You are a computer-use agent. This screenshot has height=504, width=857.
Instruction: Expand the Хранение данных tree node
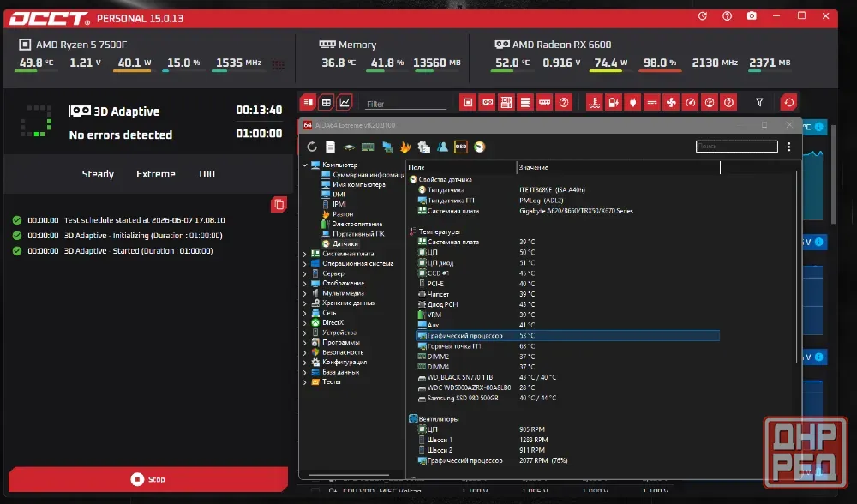[305, 303]
